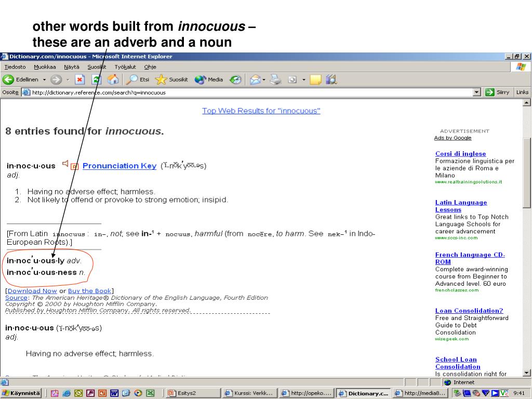
Task: Switch to the Esitys2 taskbar window
Action: [x=192, y=393]
